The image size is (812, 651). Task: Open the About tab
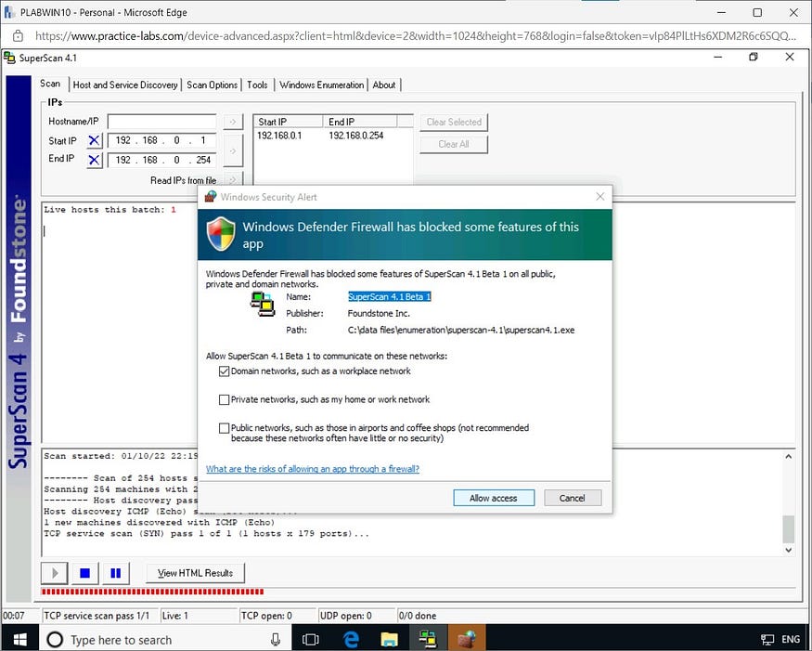click(384, 85)
